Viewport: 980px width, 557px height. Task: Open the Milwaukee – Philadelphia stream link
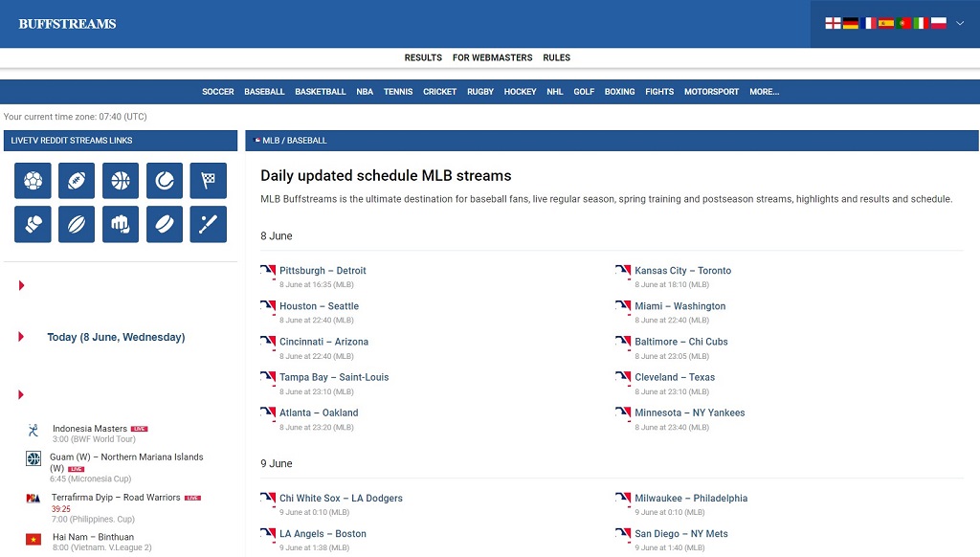coord(691,499)
